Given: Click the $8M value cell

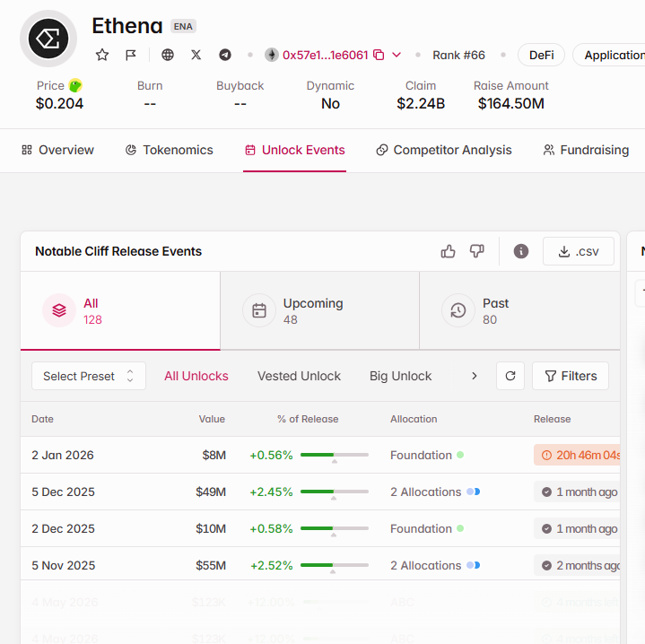Looking at the screenshot, I should 214,456.
